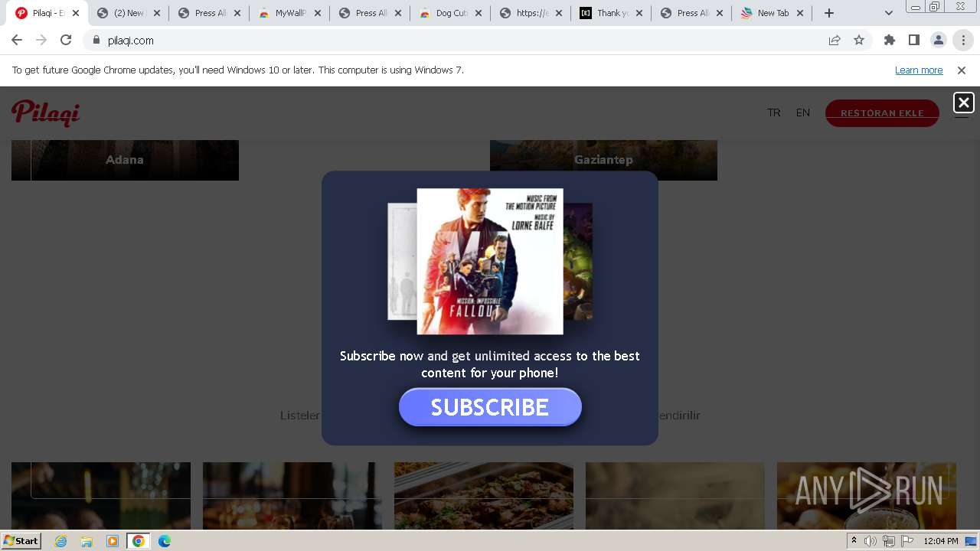The height and width of the screenshot is (551, 980).
Task: Open the grilled food restaurant photo
Action: [x=484, y=495]
